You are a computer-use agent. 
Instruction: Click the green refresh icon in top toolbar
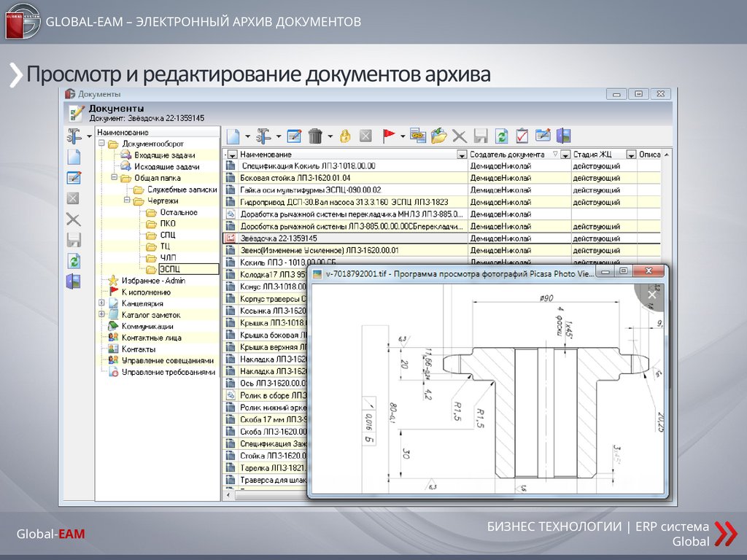click(501, 136)
